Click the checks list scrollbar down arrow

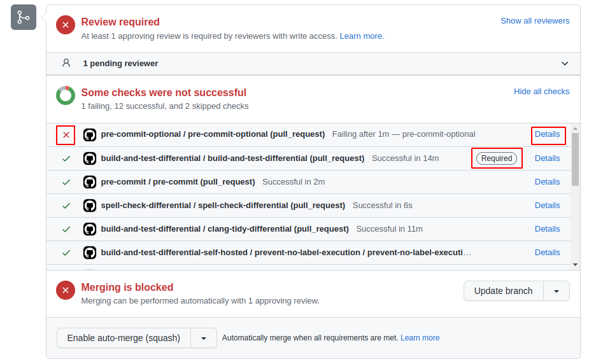pos(575,264)
